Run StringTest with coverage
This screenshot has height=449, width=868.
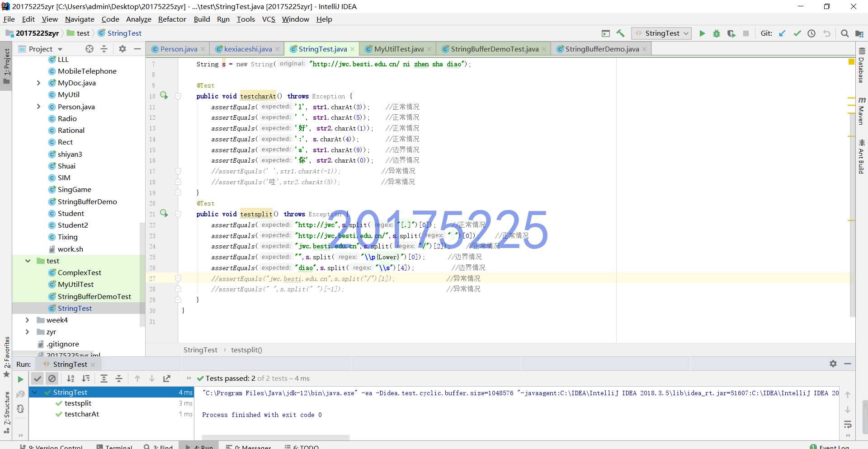point(731,33)
